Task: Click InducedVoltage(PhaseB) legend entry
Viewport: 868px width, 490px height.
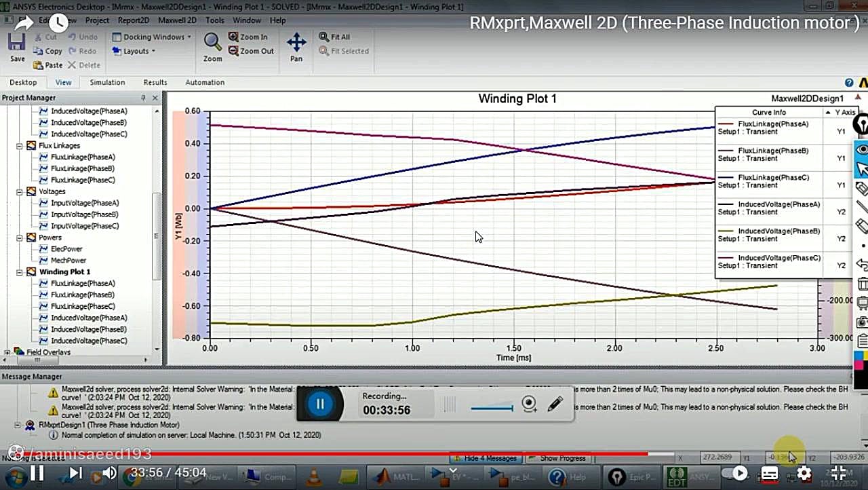Action: (769, 235)
